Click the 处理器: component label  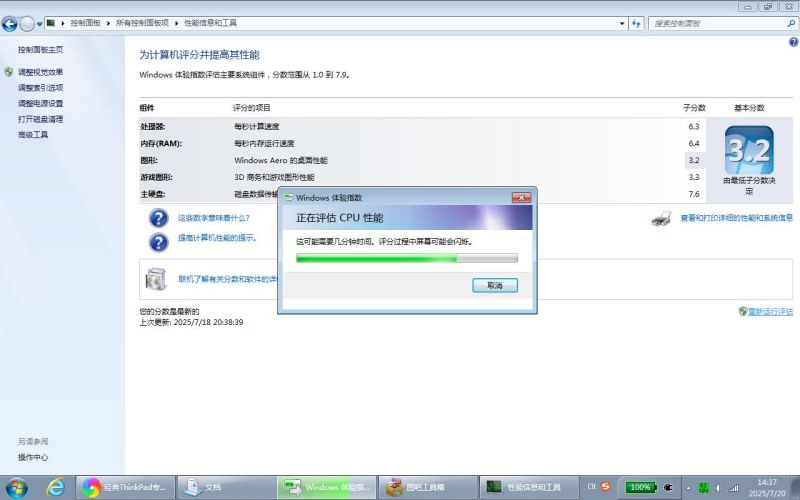[x=153, y=127]
